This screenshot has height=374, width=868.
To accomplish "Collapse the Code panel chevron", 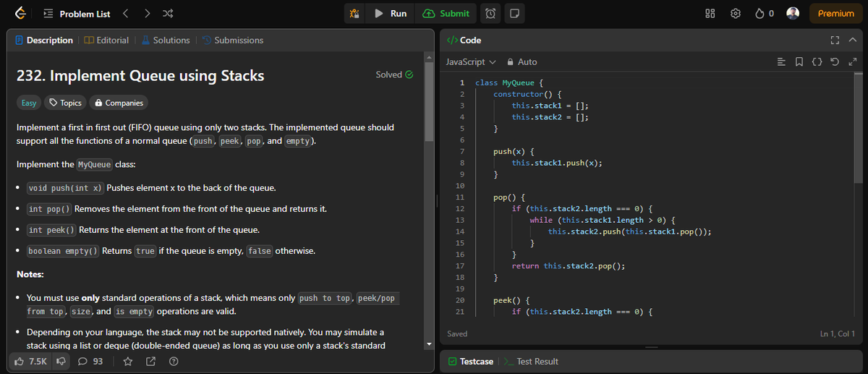I will (x=852, y=41).
